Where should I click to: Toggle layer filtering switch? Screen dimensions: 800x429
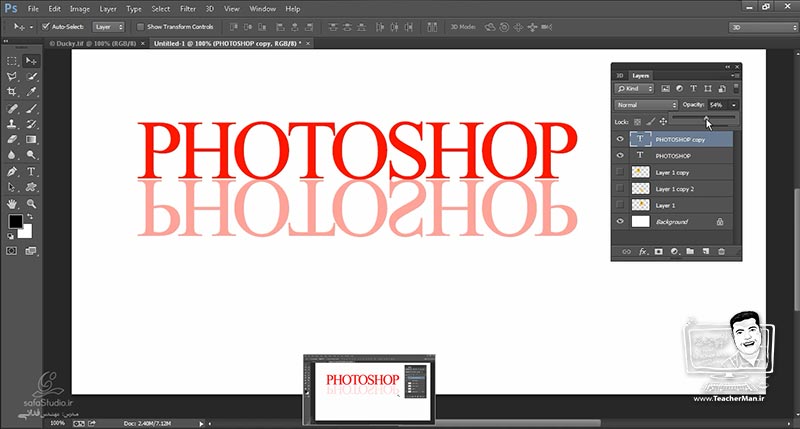pos(736,88)
